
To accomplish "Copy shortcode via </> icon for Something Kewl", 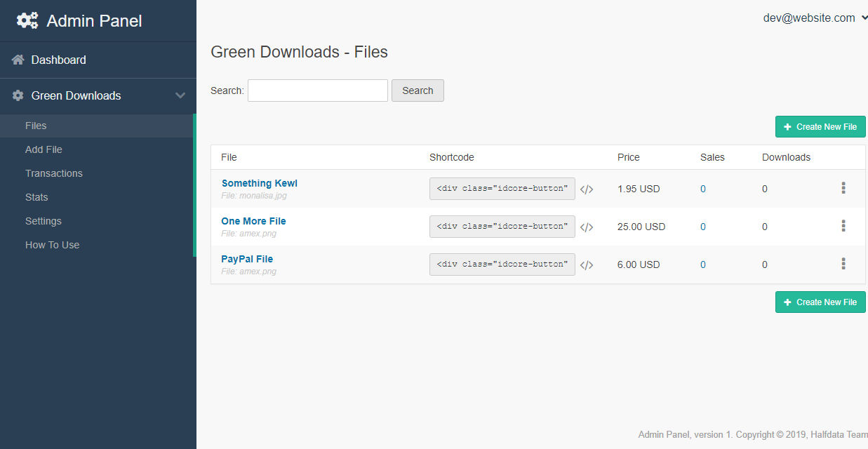I will [587, 188].
